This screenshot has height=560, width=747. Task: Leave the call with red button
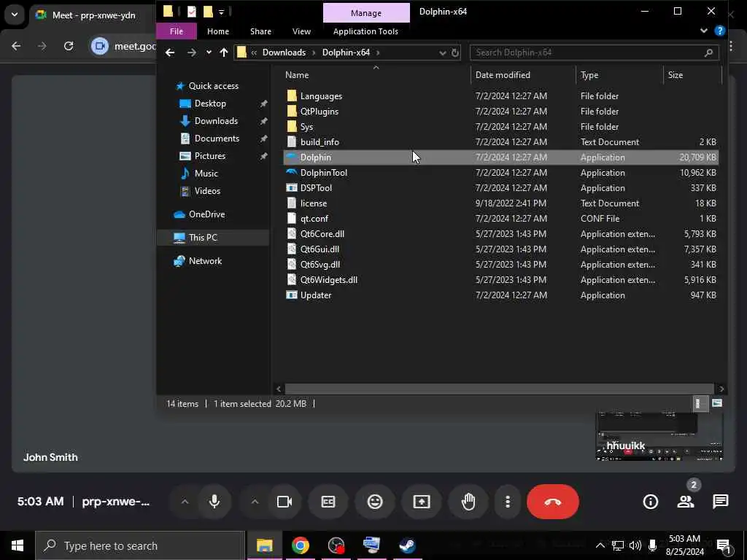pos(553,502)
